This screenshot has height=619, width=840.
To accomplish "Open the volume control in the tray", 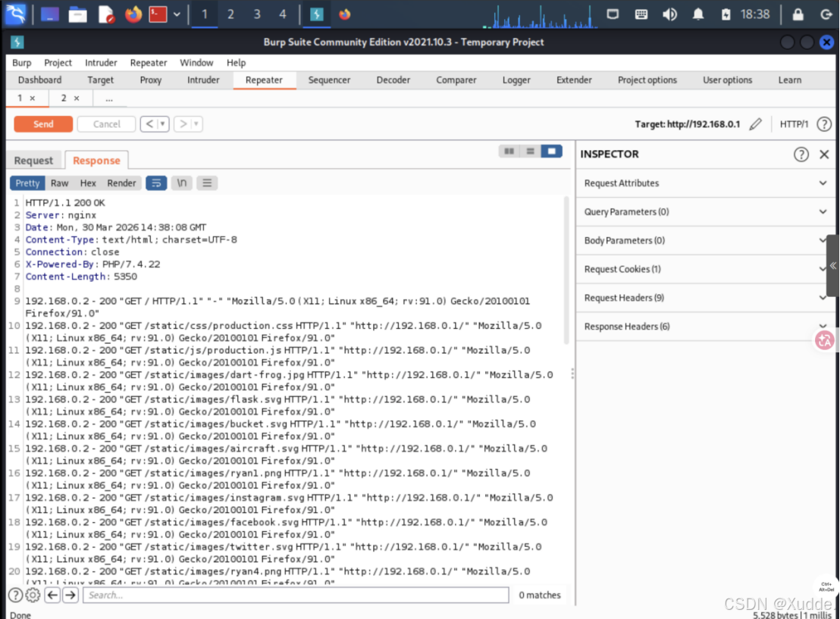I will point(669,14).
